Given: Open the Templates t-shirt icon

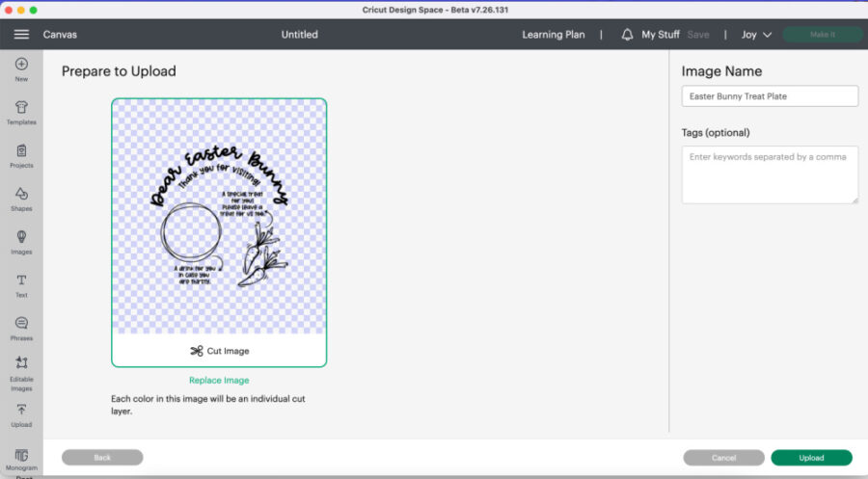Looking at the screenshot, I should click(x=21, y=107).
